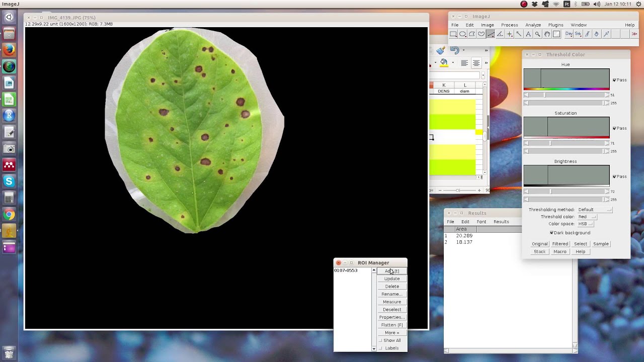Open the Process menu
644x362 pixels.
tap(509, 25)
